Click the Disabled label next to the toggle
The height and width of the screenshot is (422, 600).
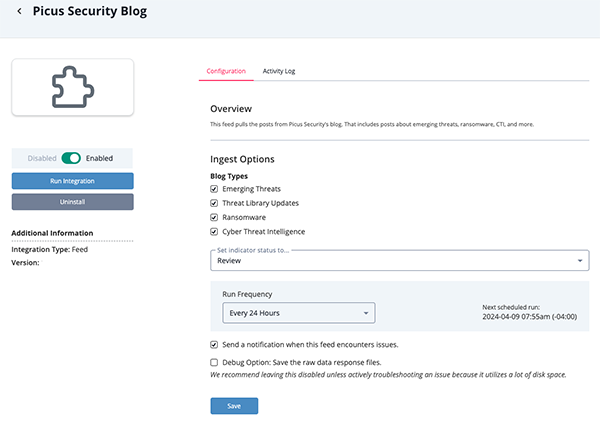tap(42, 158)
